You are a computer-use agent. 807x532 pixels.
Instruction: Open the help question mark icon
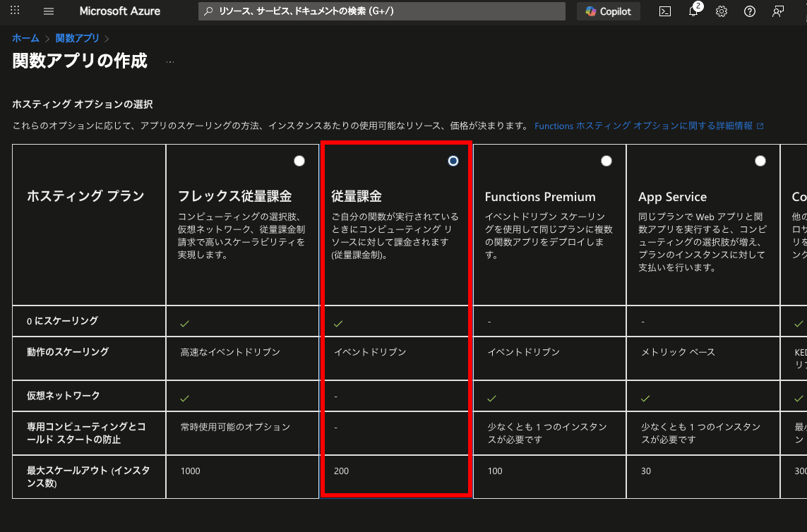tap(750, 11)
